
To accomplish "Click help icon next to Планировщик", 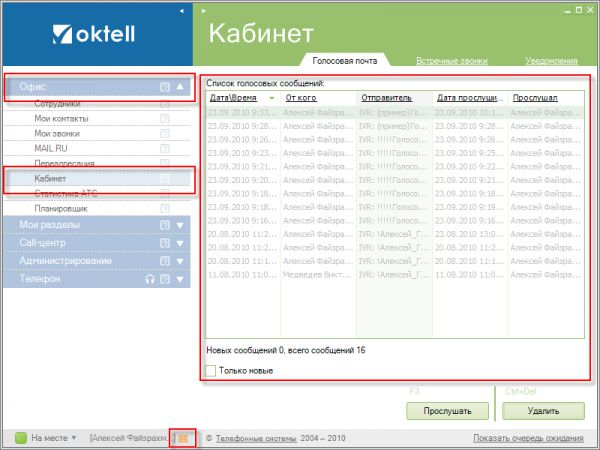I will pos(165,209).
